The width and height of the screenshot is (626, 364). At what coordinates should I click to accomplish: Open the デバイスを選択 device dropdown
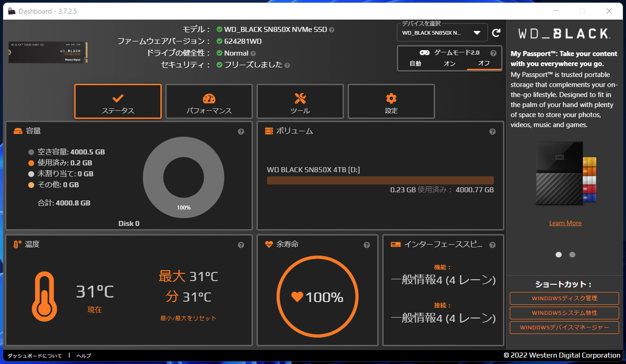click(x=442, y=33)
